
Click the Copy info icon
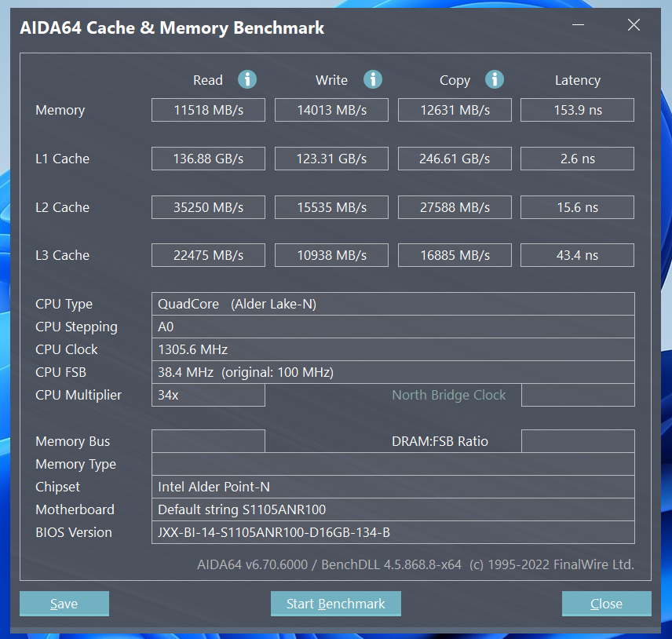point(495,80)
